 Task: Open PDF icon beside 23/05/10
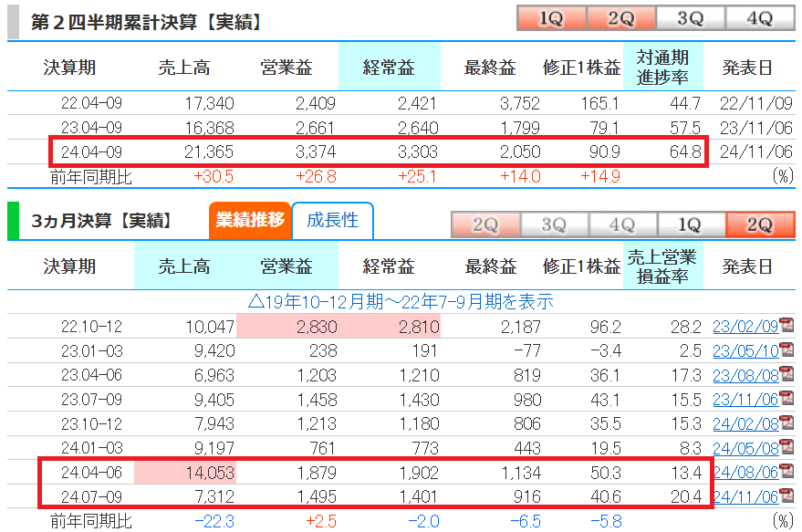(786, 349)
